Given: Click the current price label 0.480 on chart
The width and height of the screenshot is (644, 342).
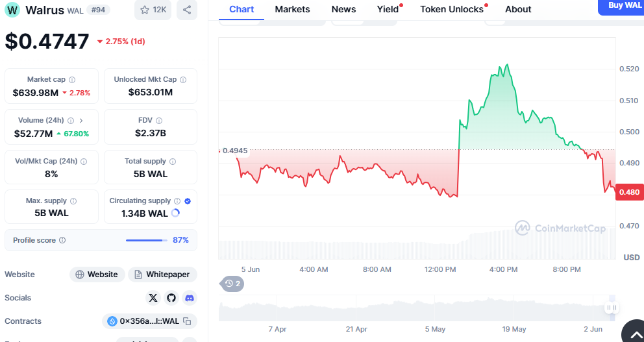Looking at the screenshot, I should click(x=629, y=192).
